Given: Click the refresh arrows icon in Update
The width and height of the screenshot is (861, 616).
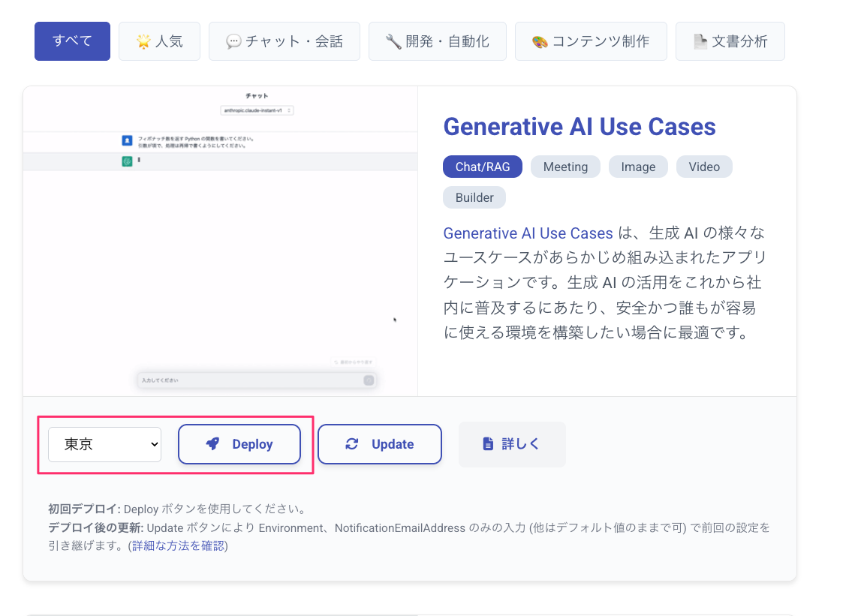Looking at the screenshot, I should (352, 444).
